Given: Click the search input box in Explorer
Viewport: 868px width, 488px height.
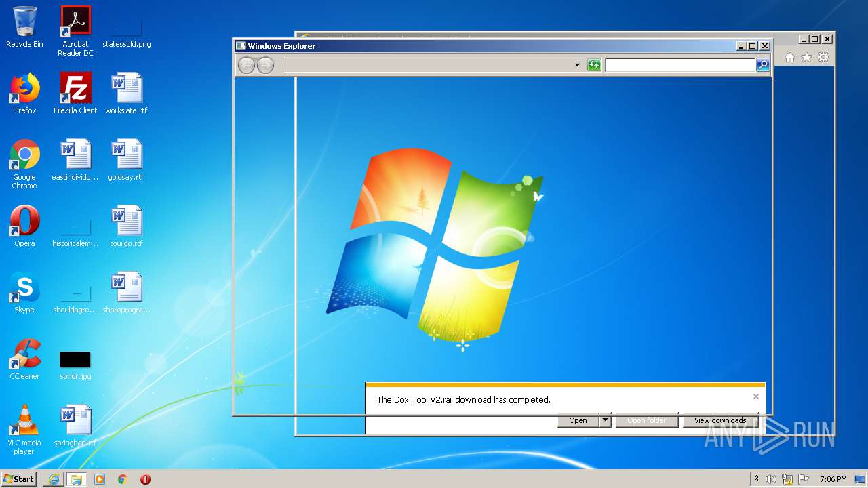Looking at the screenshot, I should point(680,65).
